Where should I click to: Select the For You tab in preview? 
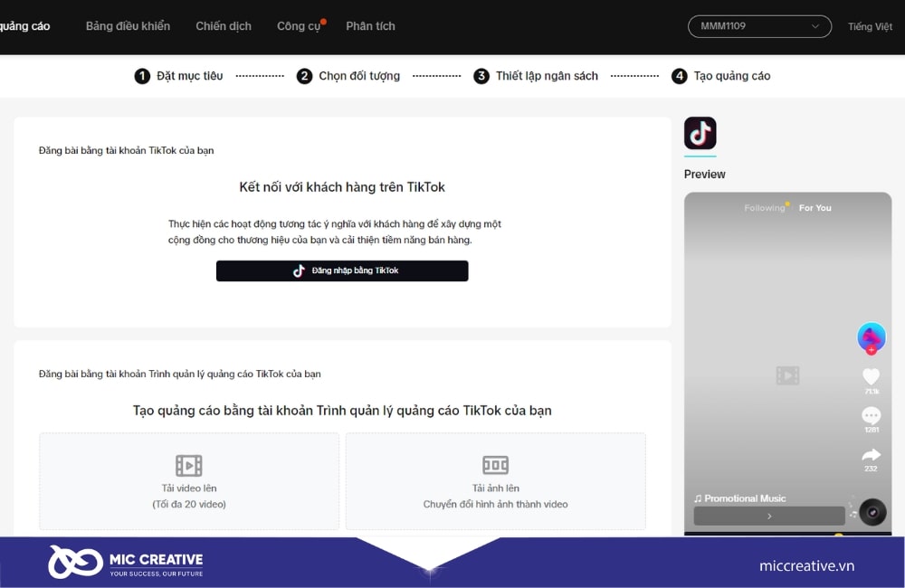point(815,208)
